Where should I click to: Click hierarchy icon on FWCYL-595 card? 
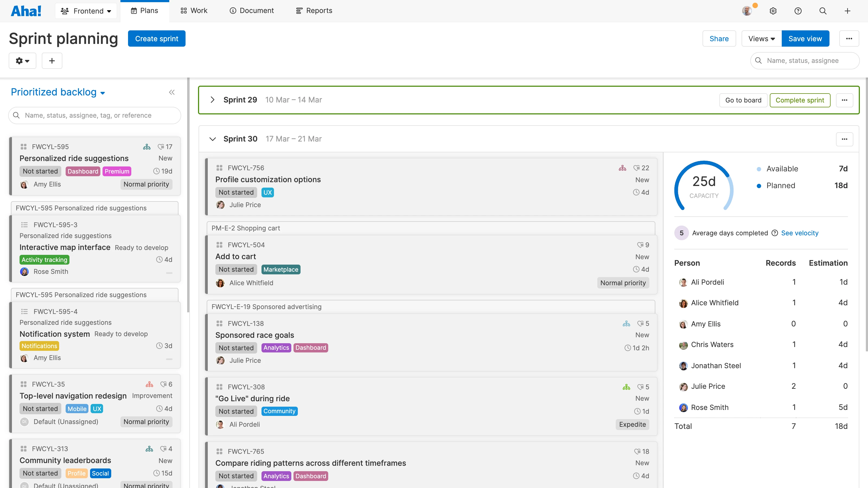coord(146,147)
